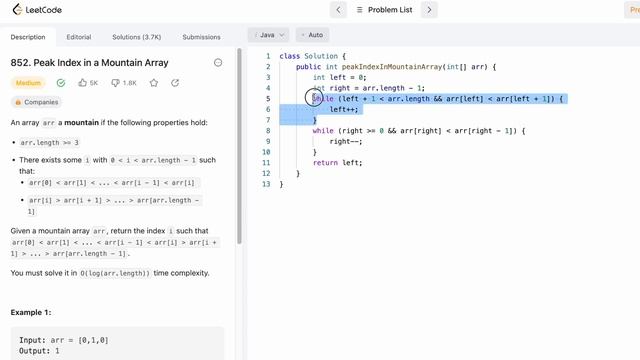Viewport: 640px width, 360px height.
Task: Click 'left++;' on line 6
Action: [344, 109]
